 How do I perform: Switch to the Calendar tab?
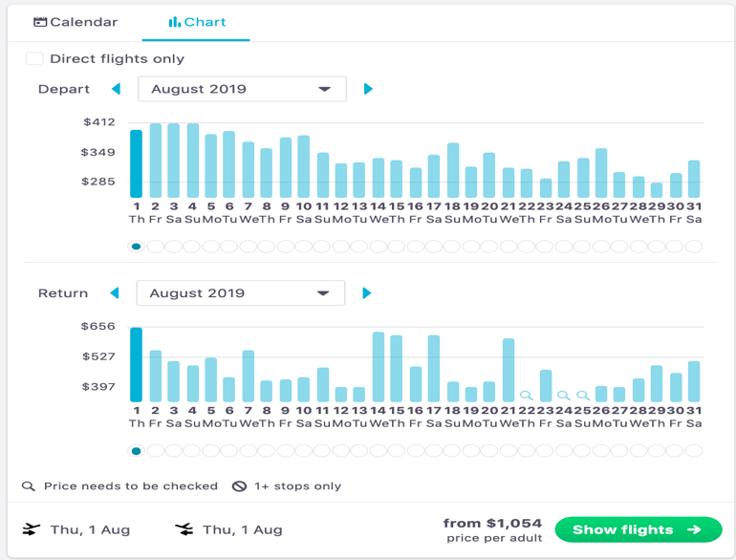pos(76,22)
